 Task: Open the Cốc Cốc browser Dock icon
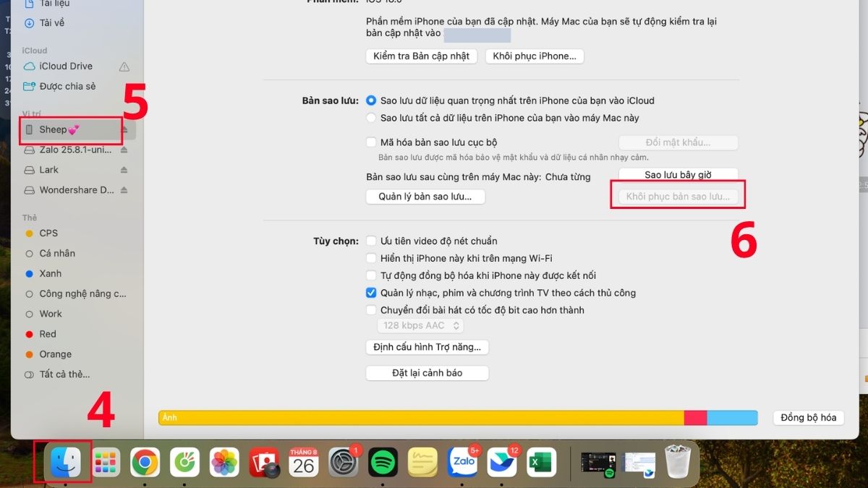[x=184, y=462]
